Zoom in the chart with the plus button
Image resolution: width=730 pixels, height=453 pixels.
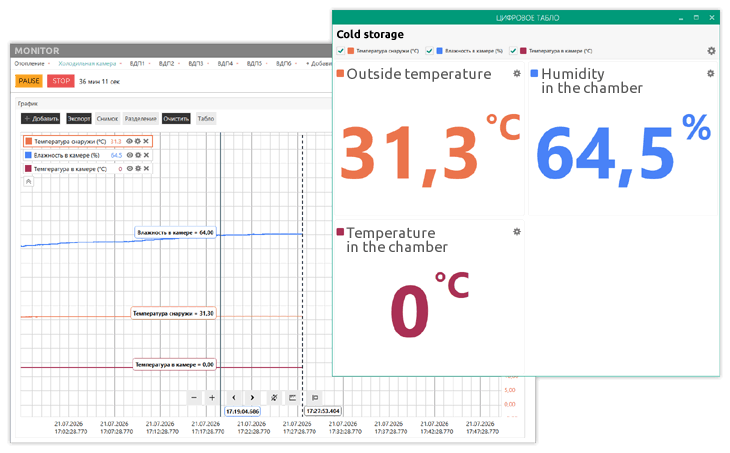coord(212,398)
